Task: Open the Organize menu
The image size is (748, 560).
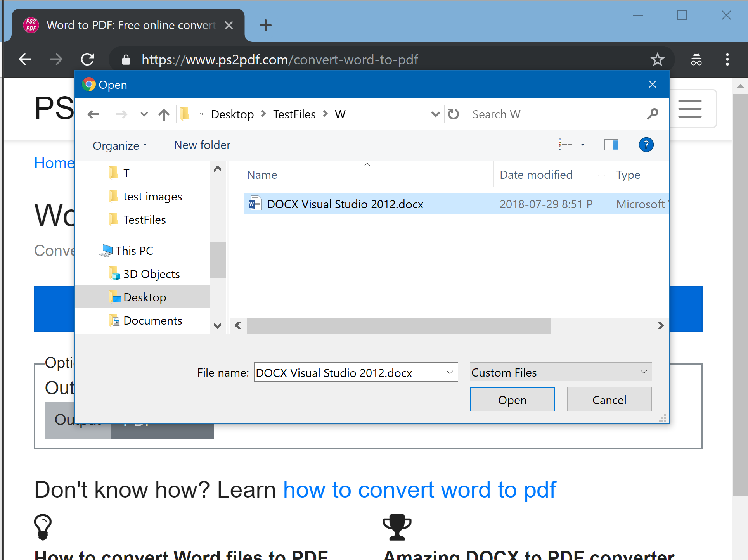Action: coord(119,145)
